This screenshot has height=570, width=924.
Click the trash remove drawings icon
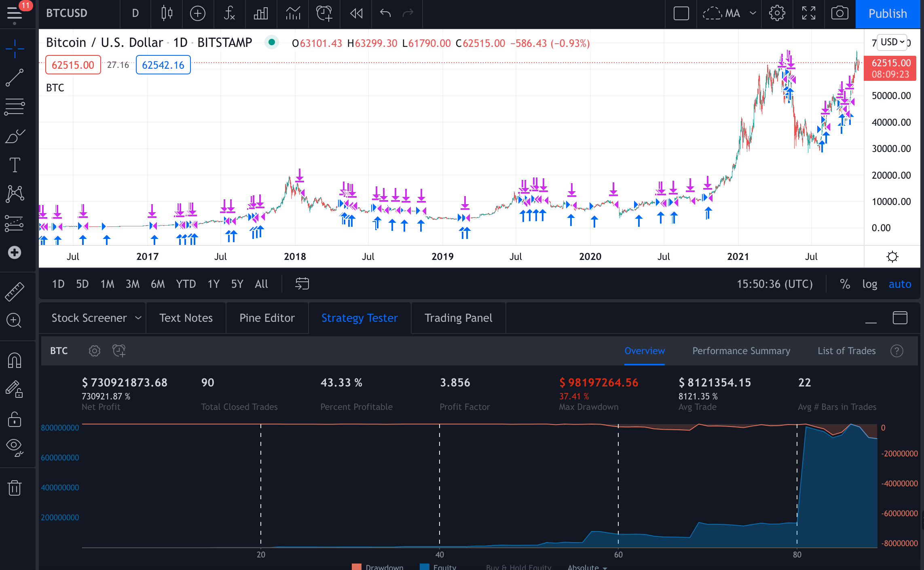[15, 488]
